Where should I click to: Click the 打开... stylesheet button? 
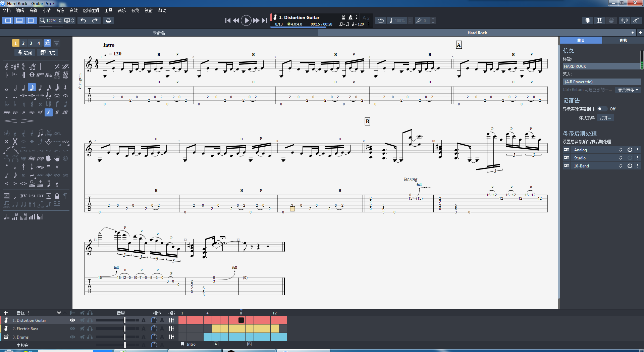[605, 118]
